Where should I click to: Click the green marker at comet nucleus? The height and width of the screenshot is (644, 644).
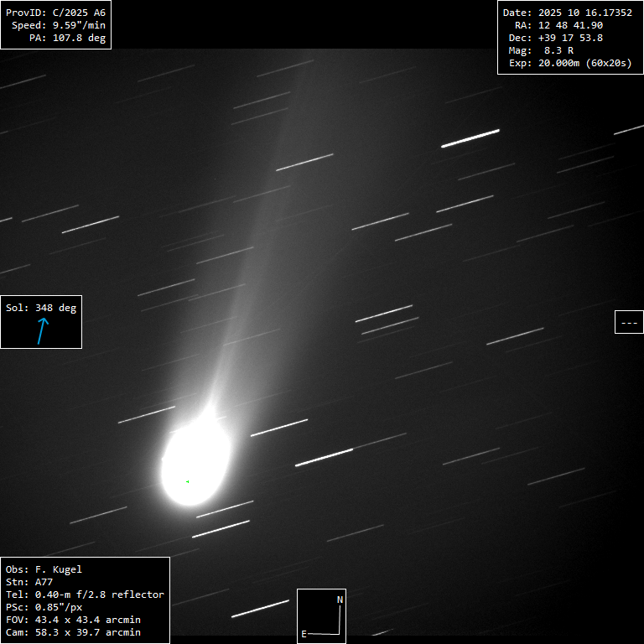pyautogui.click(x=187, y=481)
